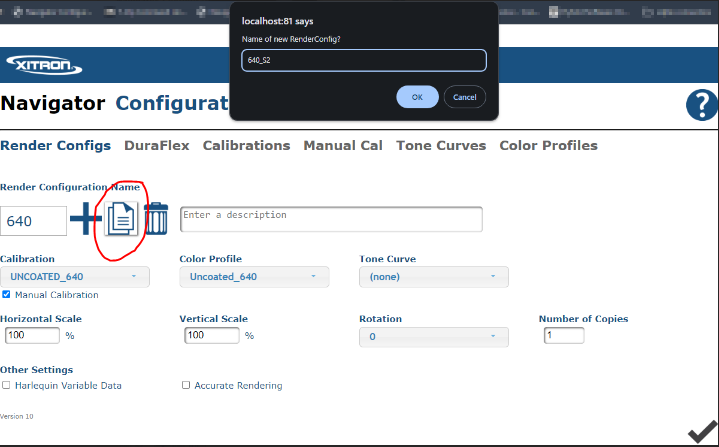719x447 pixels.
Task: Click the Render Configuration Name field 640
Action: pos(33,221)
